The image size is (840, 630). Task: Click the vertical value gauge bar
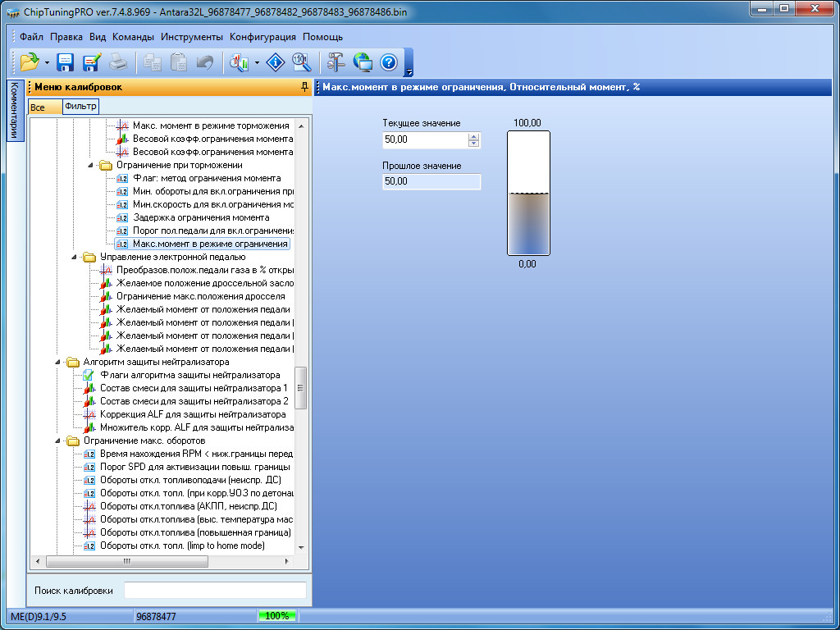coord(528,194)
